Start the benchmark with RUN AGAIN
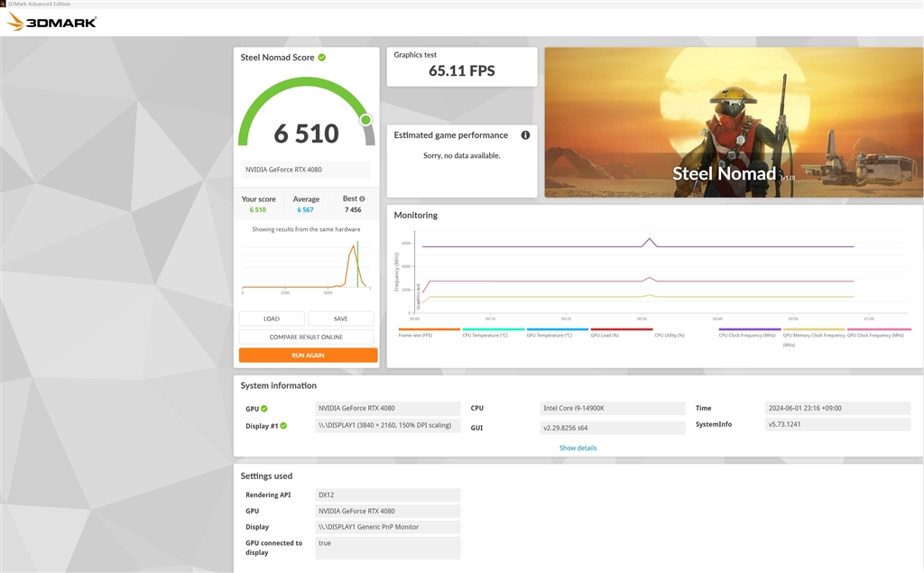The image size is (924, 573). pos(309,355)
